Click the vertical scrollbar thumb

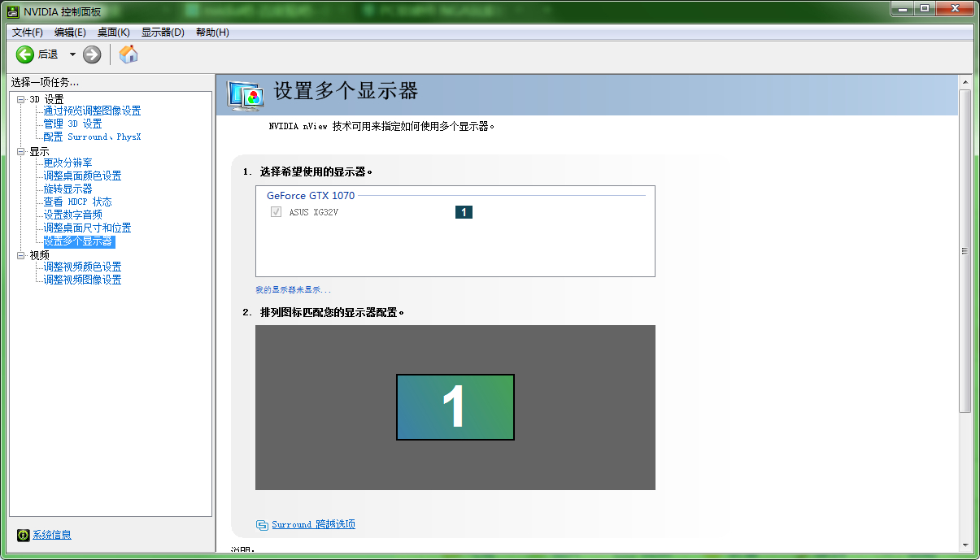point(965,250)
